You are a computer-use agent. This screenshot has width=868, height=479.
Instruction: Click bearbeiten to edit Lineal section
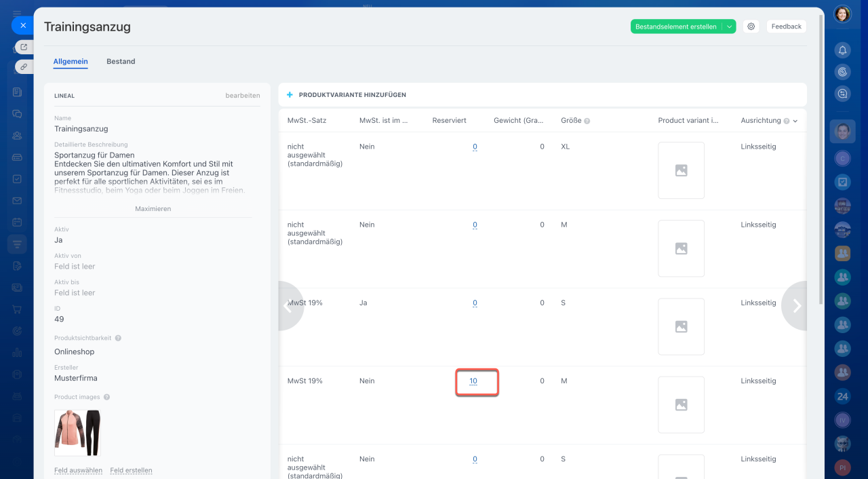(x=242, y=96)
